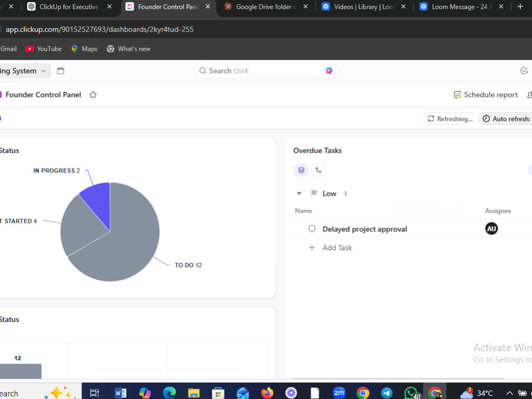The width and height of the screenshot is (532, 399).
Task: Open the calendar icon beside workspace name
Action: click(61, 71)
